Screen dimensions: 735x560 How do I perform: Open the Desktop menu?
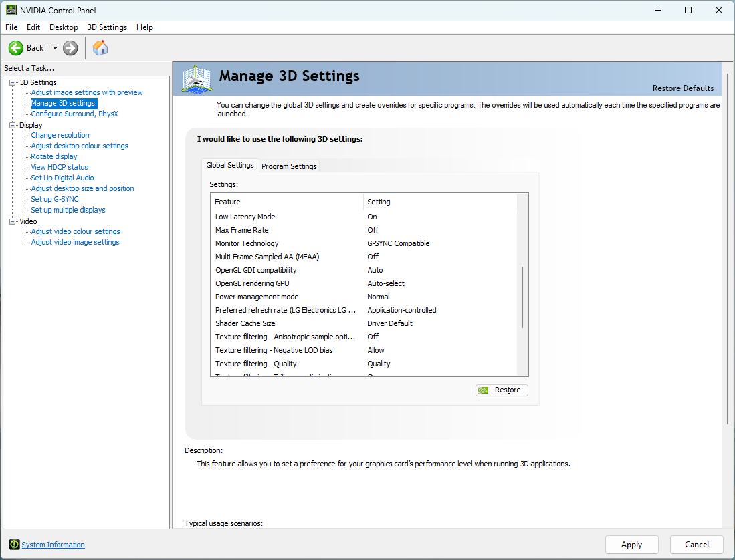click(x=64, y=27)
